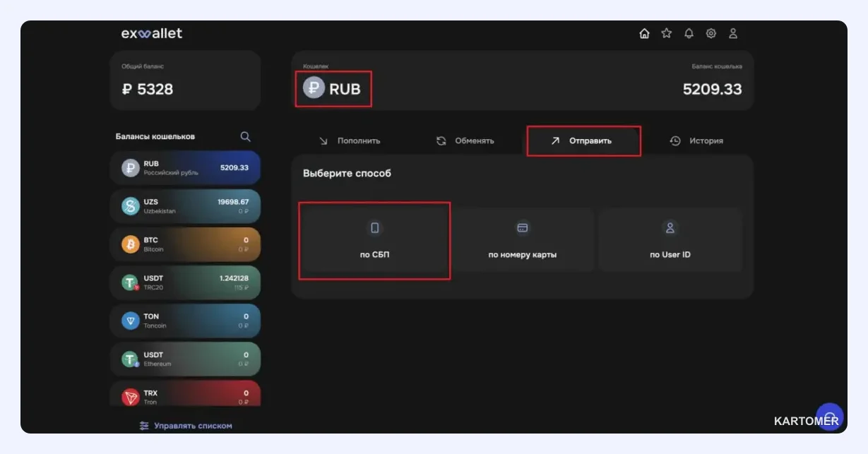Click the person icon for User ID

tap(670, 227)
